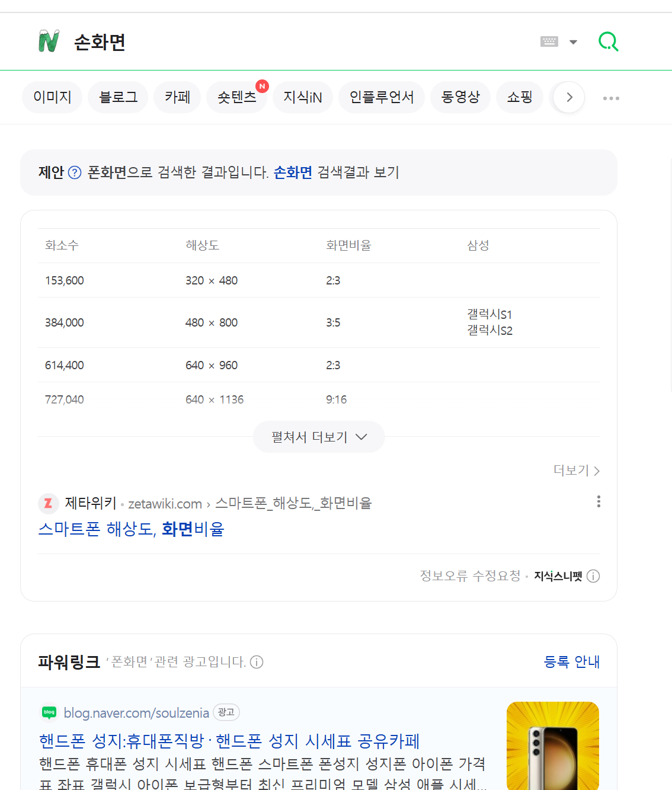This screenshot has width=672, height=790.
Task: Click the green search magnifier icon
Action: pos(608,41)
